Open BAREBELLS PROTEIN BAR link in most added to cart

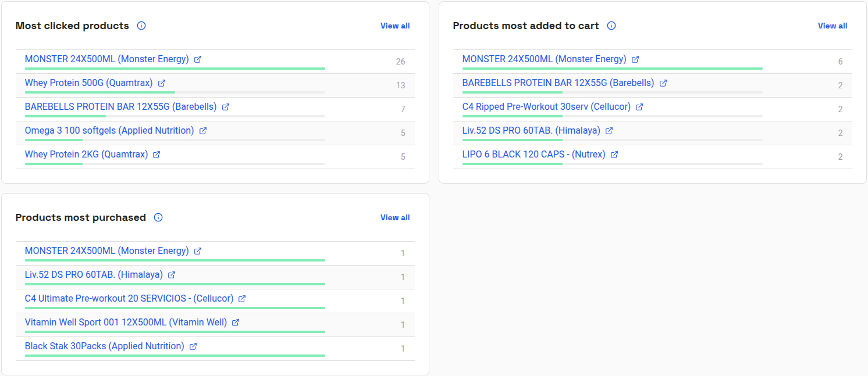coord(558,83)
